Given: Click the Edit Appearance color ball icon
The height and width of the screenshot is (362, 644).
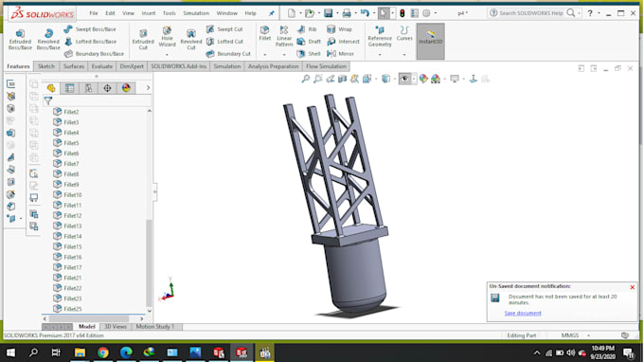Looking at the screenshot, I should tap(423, 79).
